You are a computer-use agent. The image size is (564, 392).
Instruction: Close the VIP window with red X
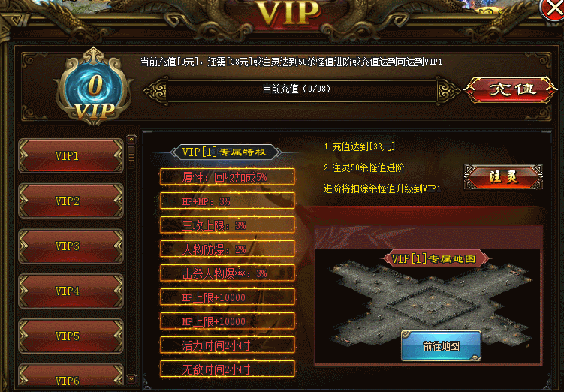553,10
